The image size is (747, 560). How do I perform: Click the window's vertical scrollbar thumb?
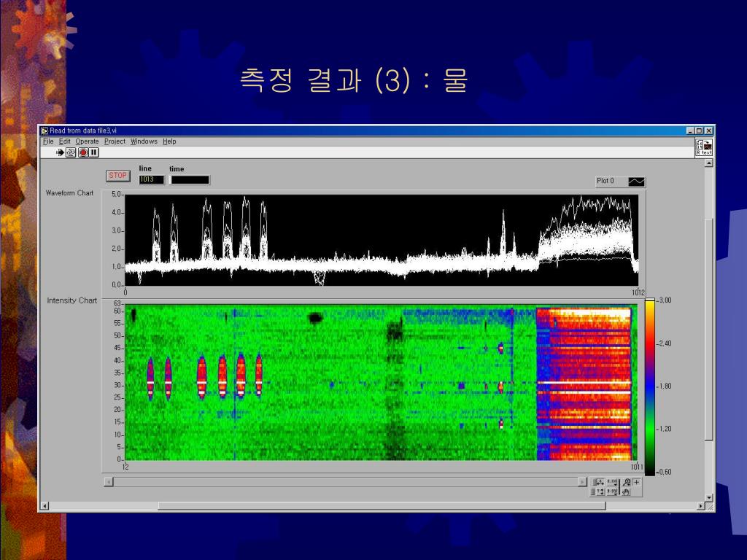[x=709, y=330]
